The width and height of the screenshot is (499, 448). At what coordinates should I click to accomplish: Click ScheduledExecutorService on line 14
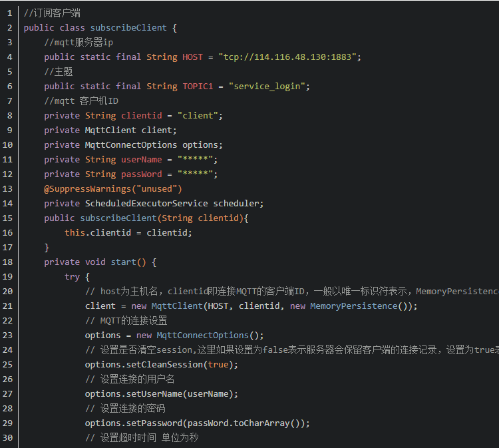pos(146,204)
